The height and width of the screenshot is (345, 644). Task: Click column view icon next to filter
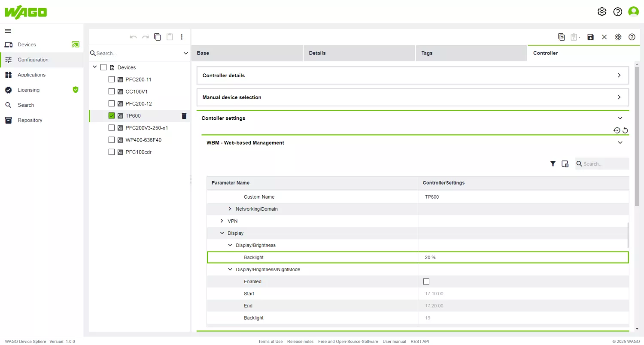(x=565, y=163)
